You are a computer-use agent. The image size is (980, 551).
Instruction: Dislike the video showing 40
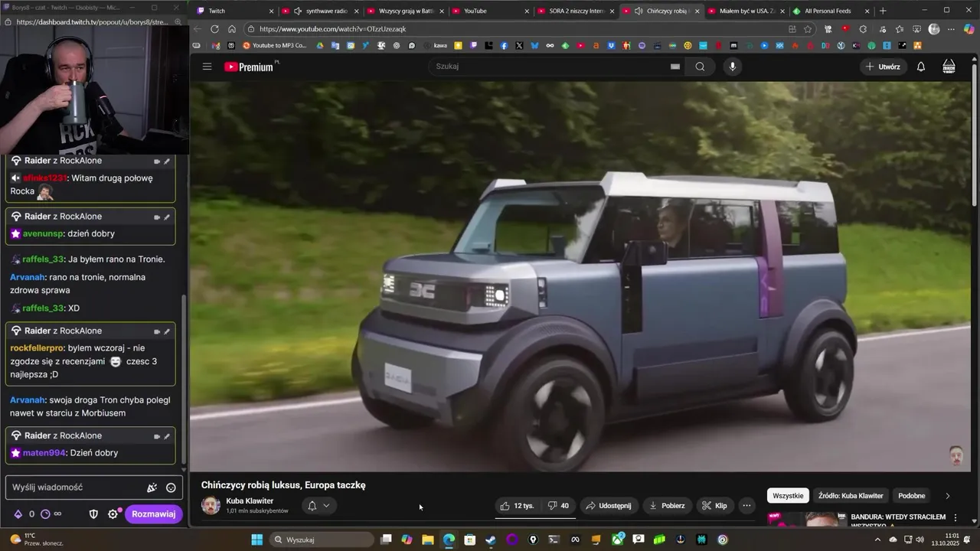559,506
